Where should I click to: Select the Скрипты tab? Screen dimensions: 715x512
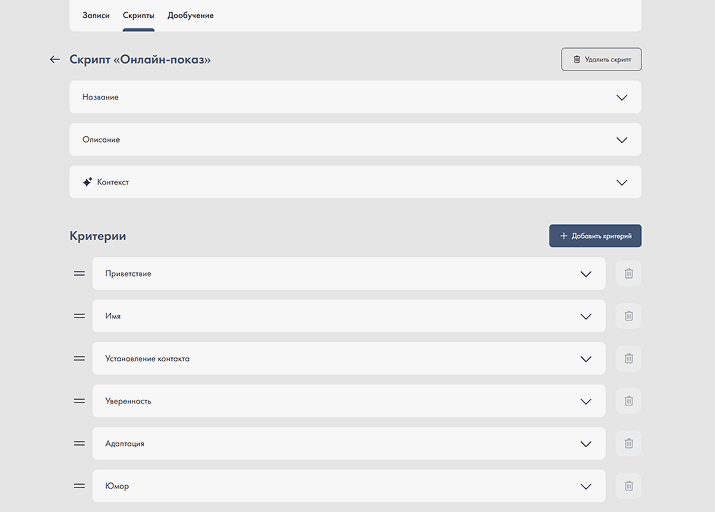click(138, 16)
